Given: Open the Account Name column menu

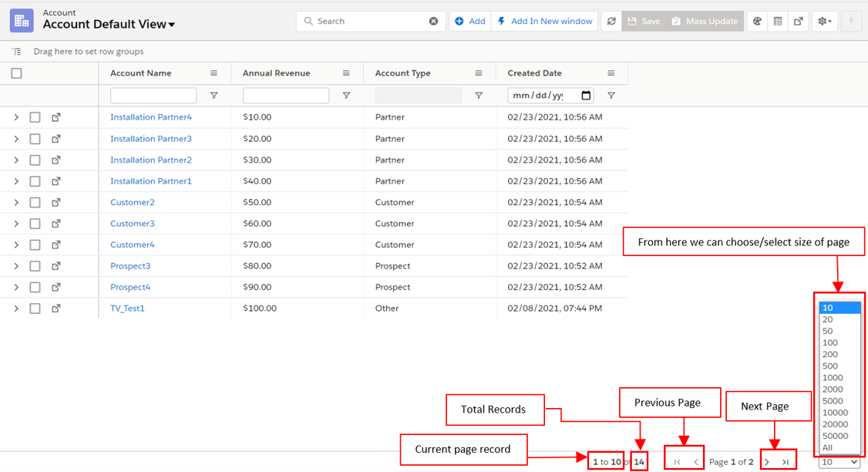Looking at the screenshot, I should (214, 73).
